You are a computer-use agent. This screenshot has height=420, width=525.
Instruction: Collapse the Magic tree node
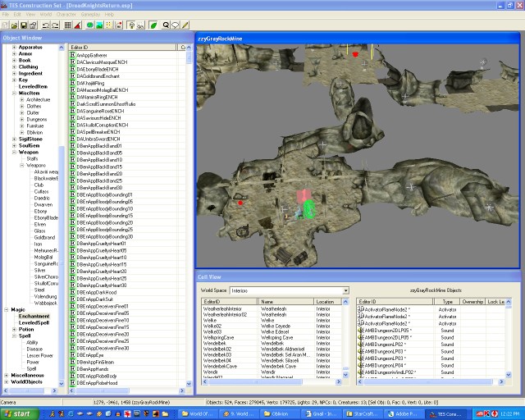pyautogui.click(x=6, y=310)
